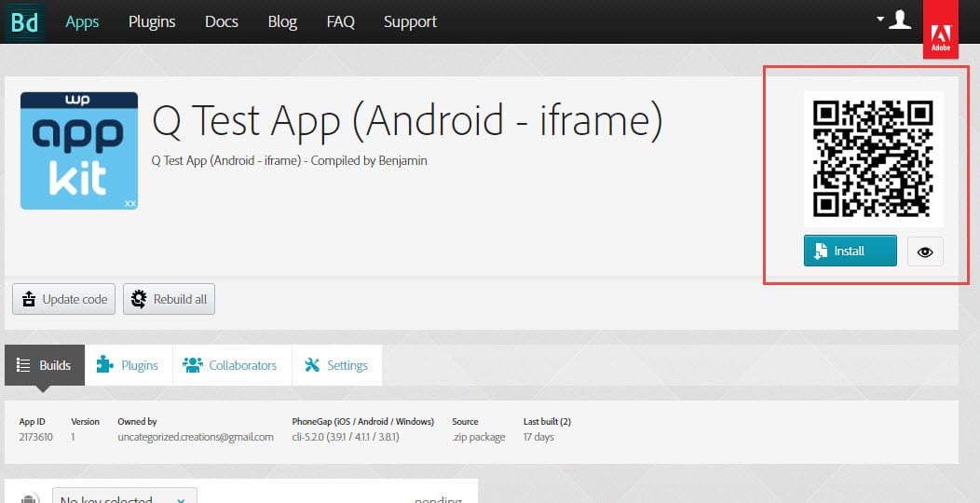
Task: Click the gear icon in Rebuild all
Action: (139, 299)
